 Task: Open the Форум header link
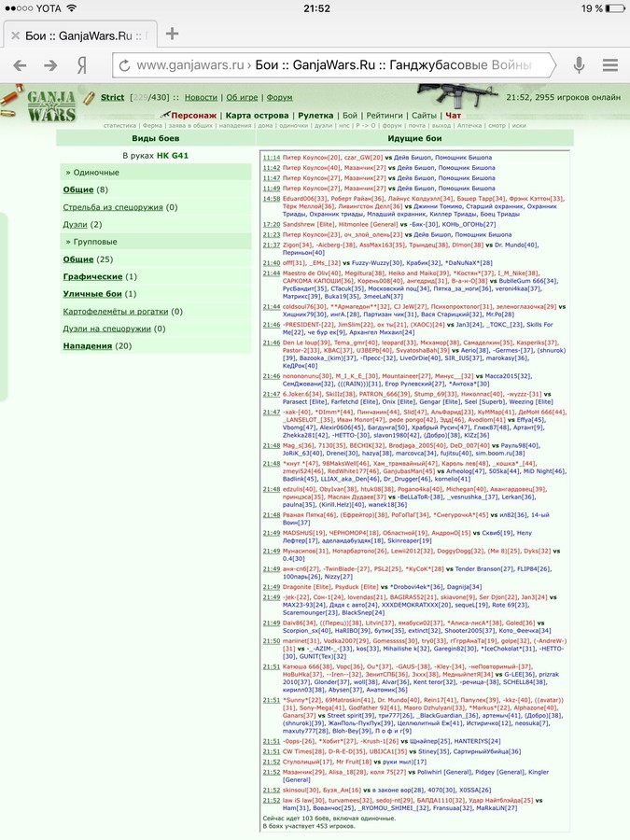279,97
